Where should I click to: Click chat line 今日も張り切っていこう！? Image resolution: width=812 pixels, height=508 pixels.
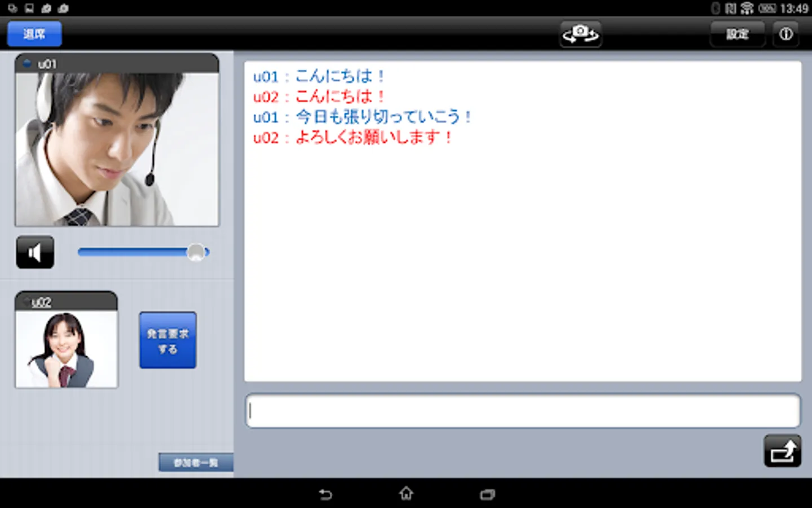[362, 117]
